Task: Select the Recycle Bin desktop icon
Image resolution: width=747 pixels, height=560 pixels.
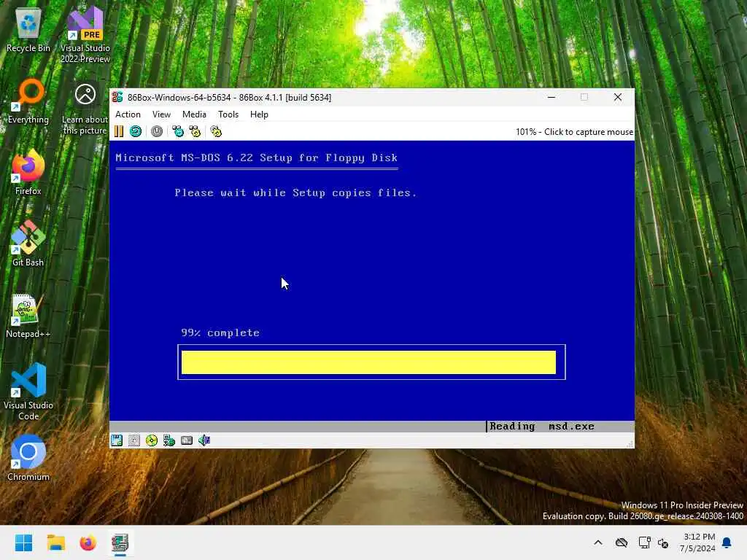Action: tap(28, 30)
